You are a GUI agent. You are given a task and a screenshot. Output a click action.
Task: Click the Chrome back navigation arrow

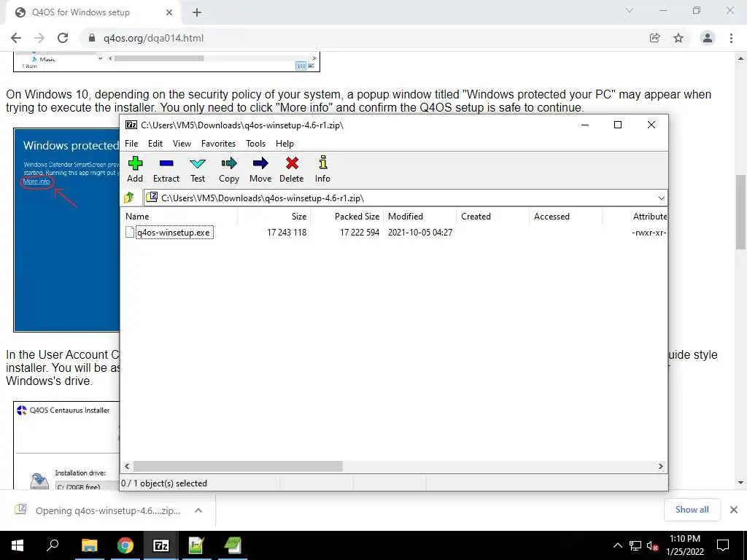16,38
